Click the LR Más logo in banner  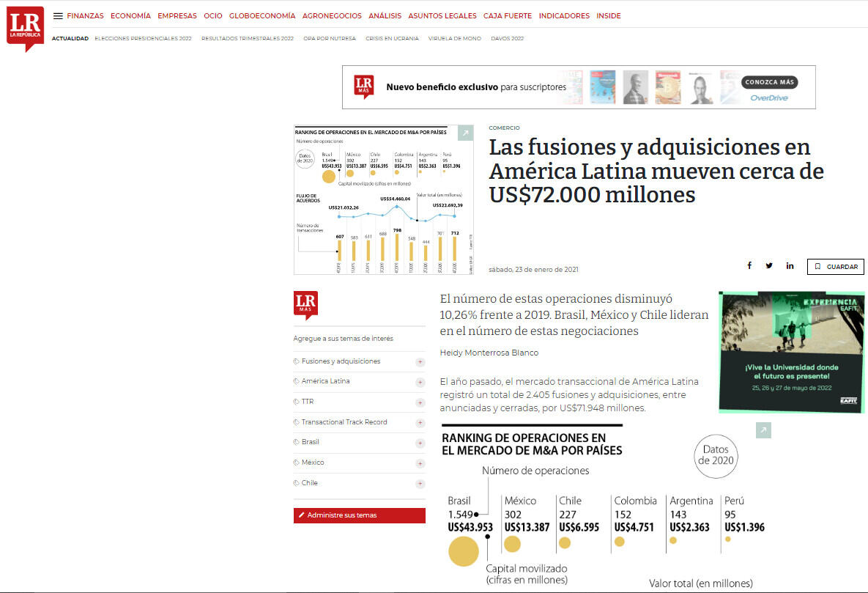click(x=364, y=87)
